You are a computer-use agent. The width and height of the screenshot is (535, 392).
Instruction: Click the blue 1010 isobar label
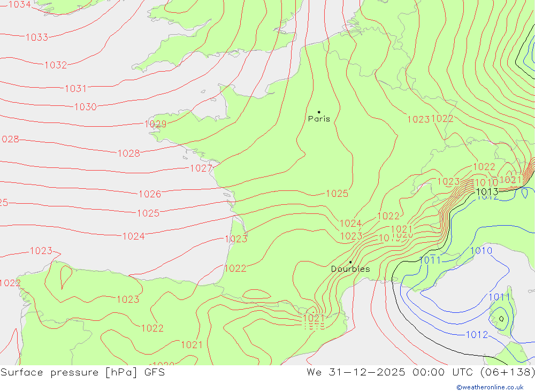click(481, 251)
